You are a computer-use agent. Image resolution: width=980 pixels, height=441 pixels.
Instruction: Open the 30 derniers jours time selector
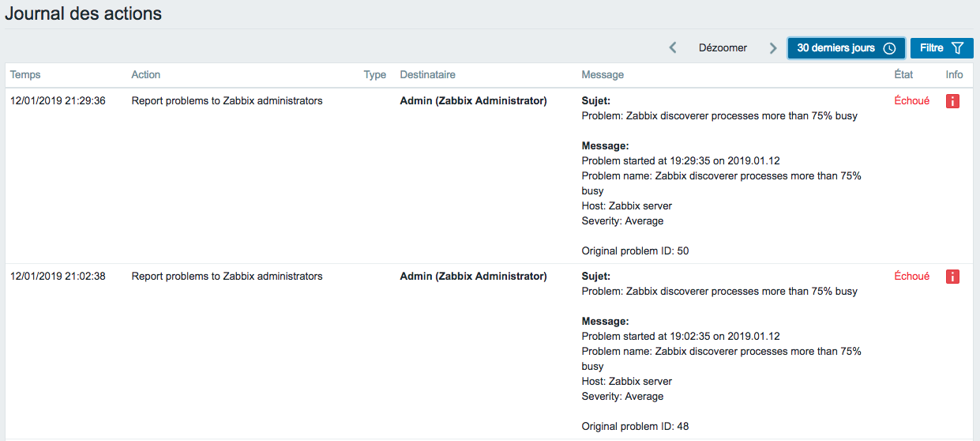coord(846,48)
